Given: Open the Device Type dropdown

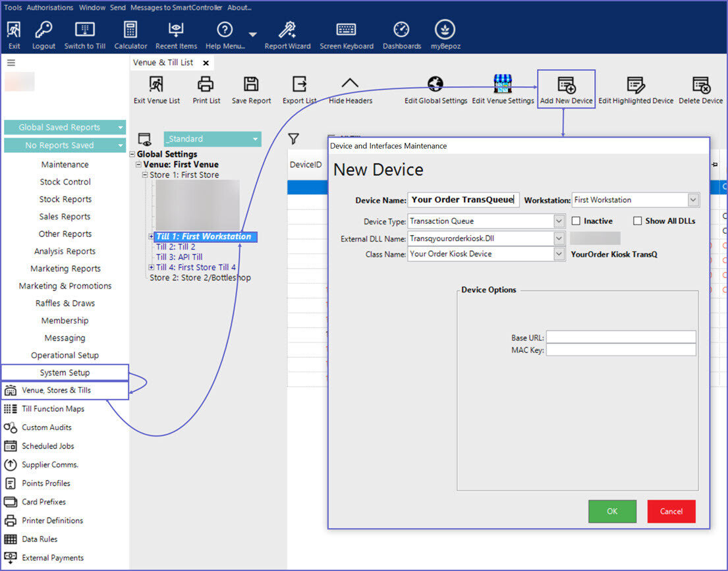Looking at the screenshot, I should coord(559,221).
